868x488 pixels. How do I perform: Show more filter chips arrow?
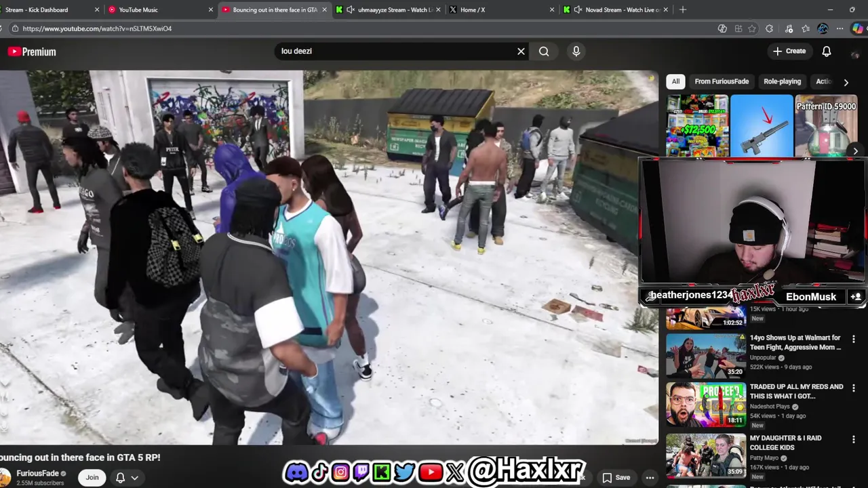coord(846,82)
